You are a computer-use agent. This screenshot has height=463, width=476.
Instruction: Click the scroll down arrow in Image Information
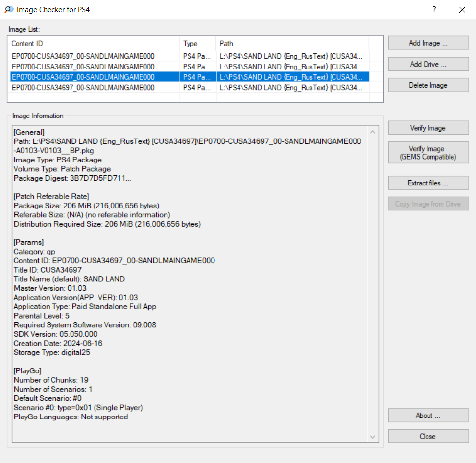click(x=373, y=437)
